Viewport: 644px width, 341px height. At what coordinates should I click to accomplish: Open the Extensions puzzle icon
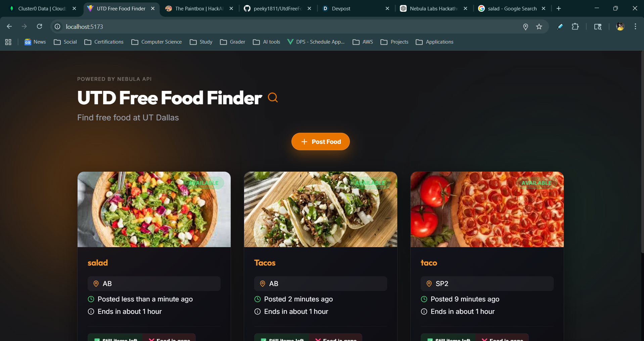[575, 26]
